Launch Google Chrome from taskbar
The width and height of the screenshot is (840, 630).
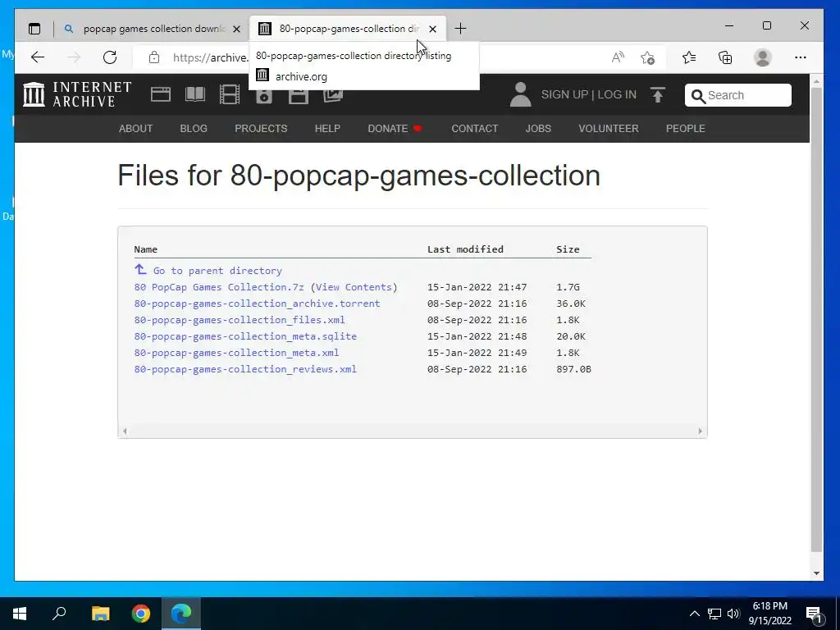click(141, 614)
